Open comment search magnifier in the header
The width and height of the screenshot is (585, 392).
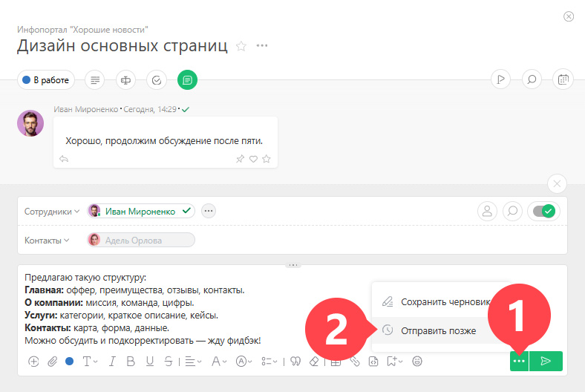532,79
